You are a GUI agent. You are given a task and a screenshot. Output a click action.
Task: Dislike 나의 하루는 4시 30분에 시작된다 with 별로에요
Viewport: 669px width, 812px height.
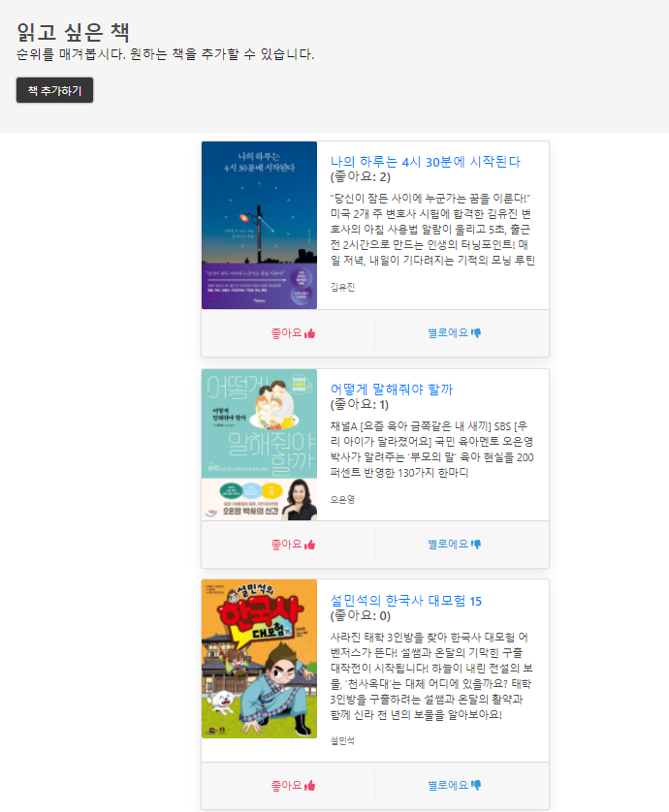point(454,333)
